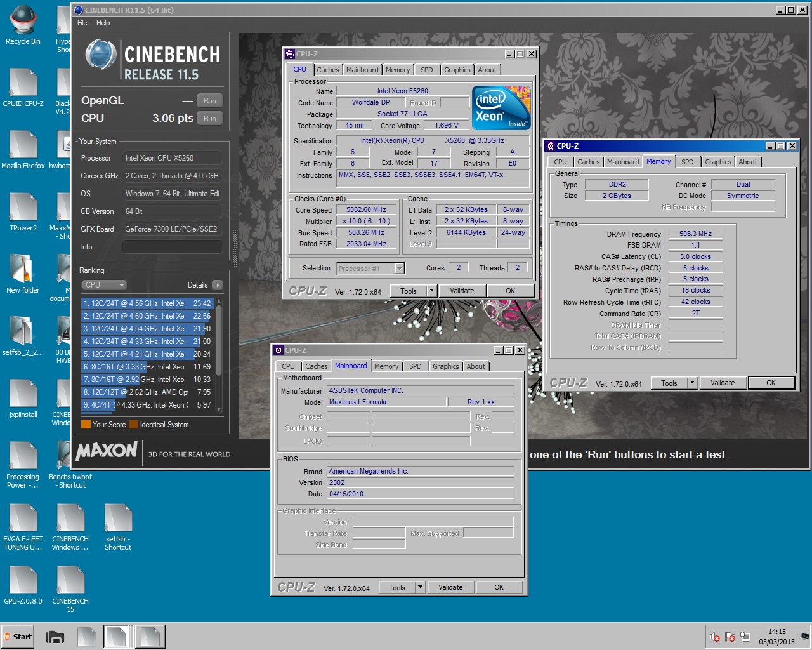Click the MAXON logo

click(x=107, y=451)
